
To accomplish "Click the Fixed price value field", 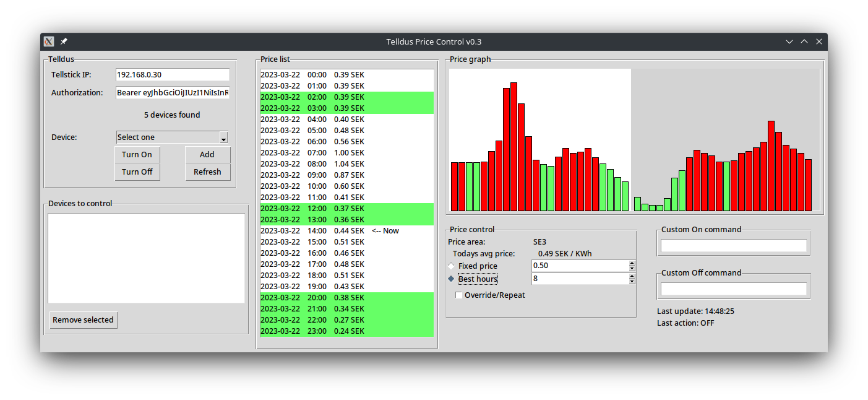I will [580, 266].
